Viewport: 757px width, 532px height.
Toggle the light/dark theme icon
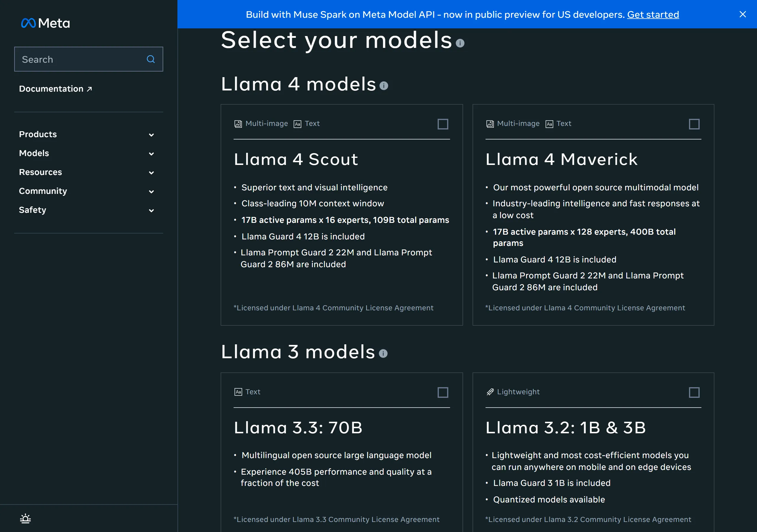(25, 518)
